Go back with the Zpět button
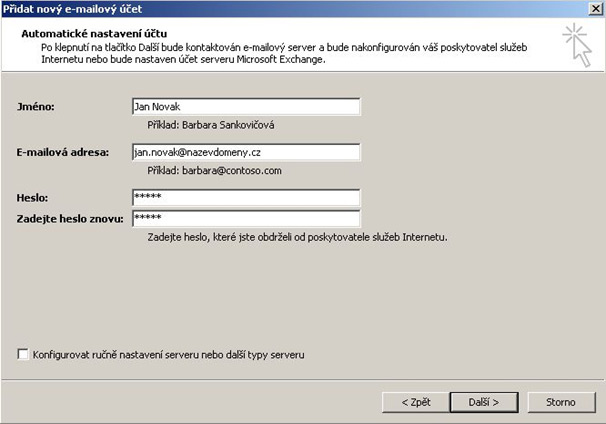The width and height of the screenshot is (606, 424). [x=415, y=402]
